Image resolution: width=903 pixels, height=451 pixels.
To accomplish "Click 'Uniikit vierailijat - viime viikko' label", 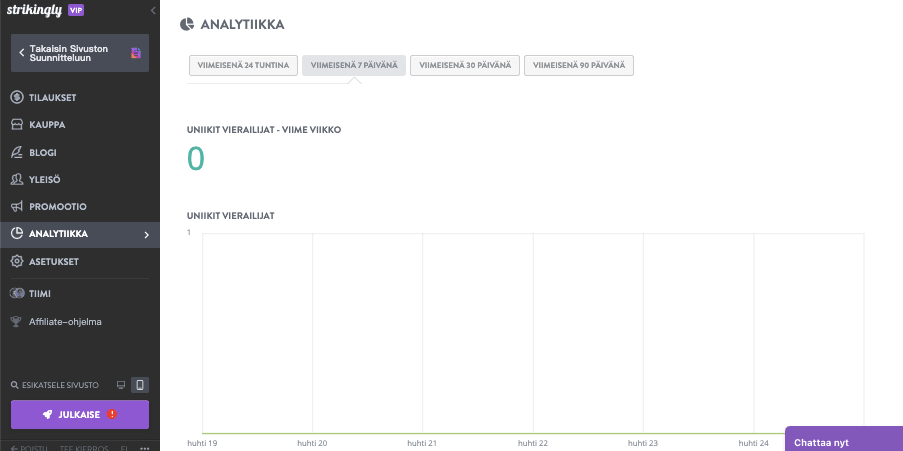I will pos(264,130).
